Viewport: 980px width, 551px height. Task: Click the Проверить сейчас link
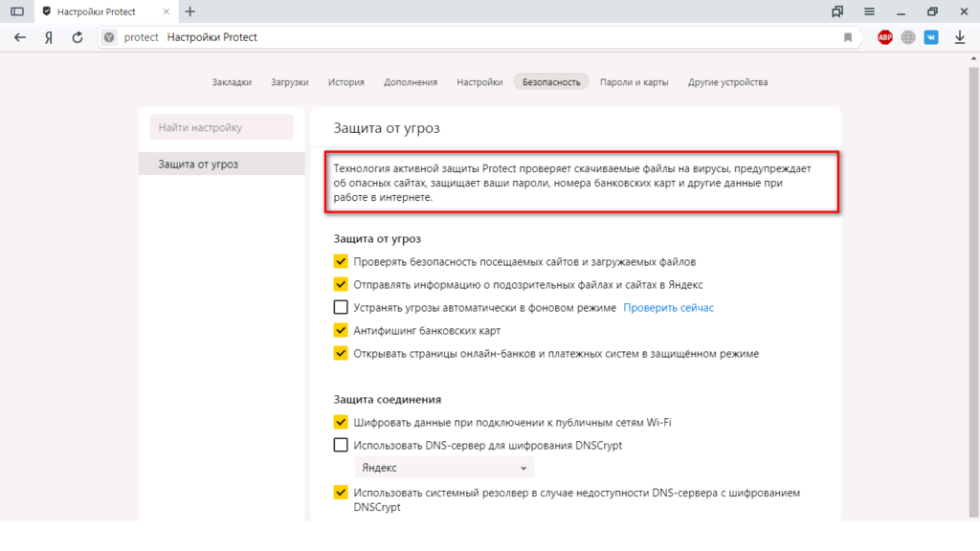668,307
